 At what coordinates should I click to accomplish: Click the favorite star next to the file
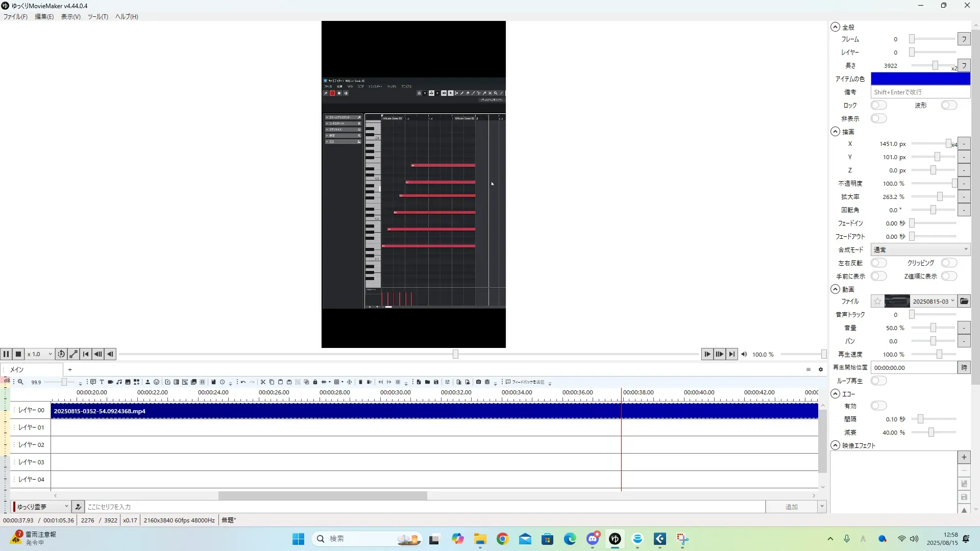[877, 302]
